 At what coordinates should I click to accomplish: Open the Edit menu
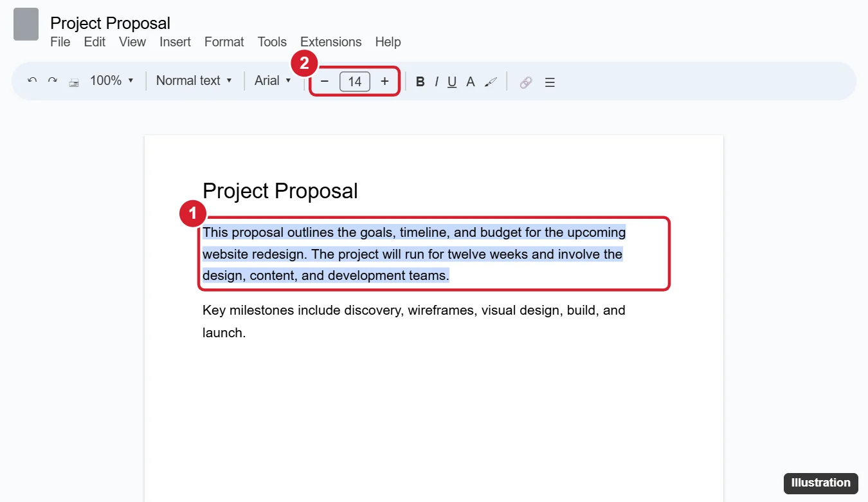pyautogui.click(x=95, y=42)
